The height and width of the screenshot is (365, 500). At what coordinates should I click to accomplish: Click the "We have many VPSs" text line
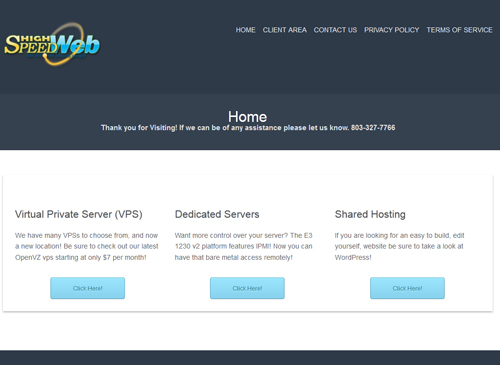(86, 235)
